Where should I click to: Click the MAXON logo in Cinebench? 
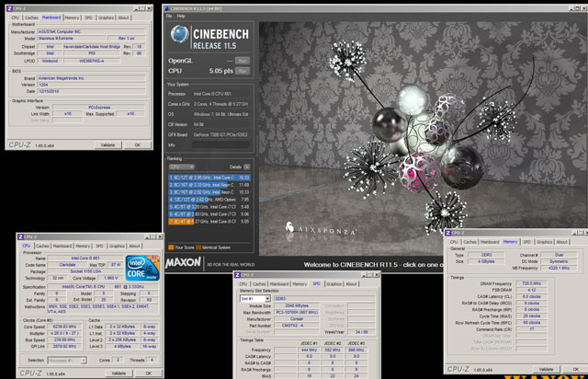184,262
